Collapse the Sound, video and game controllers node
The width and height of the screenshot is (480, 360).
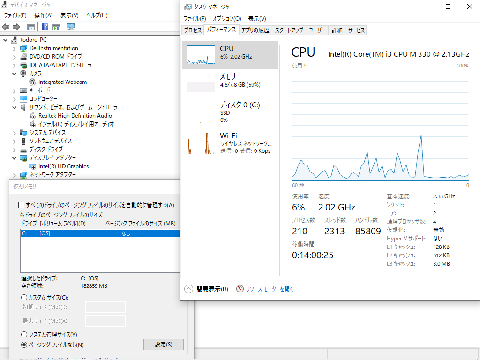14,107
